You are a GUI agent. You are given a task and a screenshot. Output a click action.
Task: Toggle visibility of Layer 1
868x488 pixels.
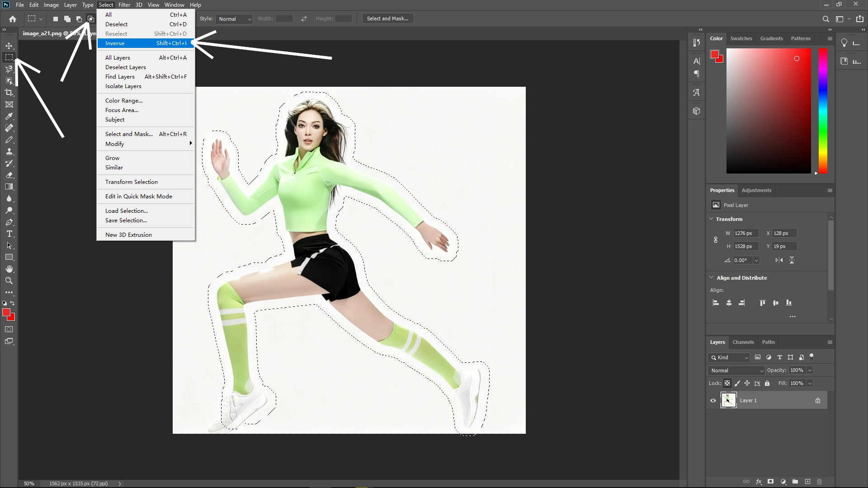712,400
